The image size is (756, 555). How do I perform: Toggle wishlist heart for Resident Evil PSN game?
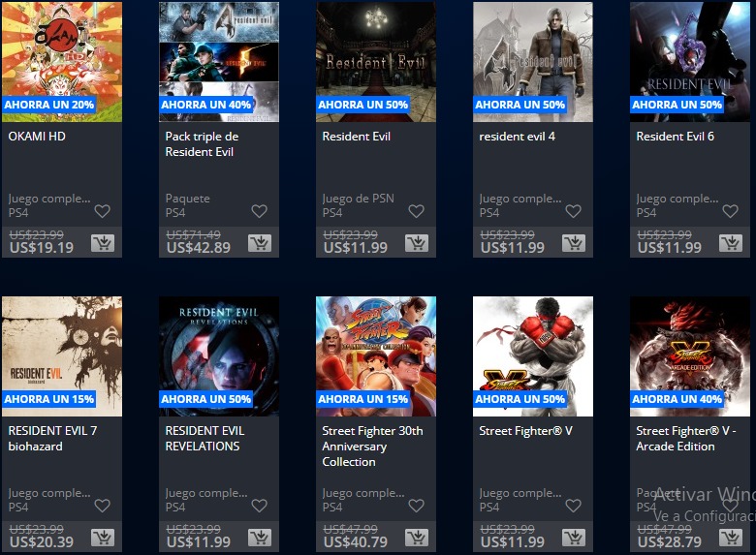point(416,211)
